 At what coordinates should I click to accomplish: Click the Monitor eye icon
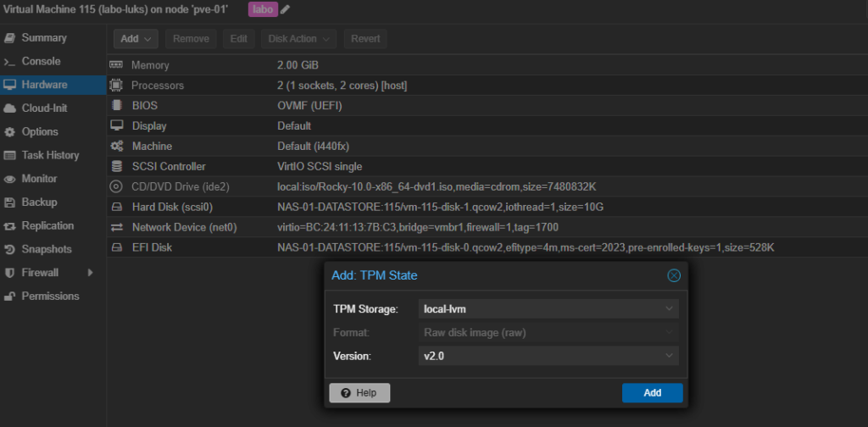coord(9,179)
